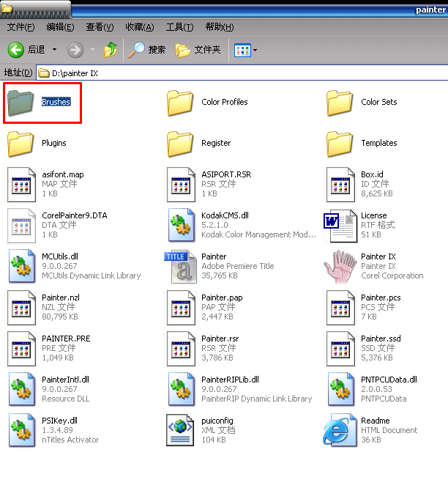Select the Painter.pap file icon
448x477 pixels.
tap(181, 308)
